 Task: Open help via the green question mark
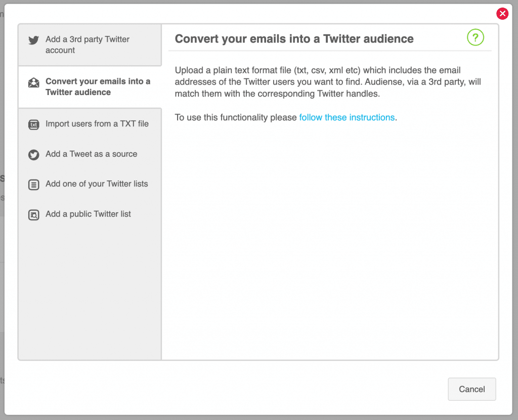(476, 37)
